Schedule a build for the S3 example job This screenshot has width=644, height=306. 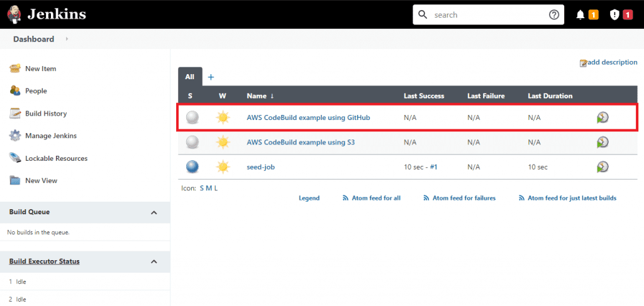pyautogui.click(x=602, y=142)
